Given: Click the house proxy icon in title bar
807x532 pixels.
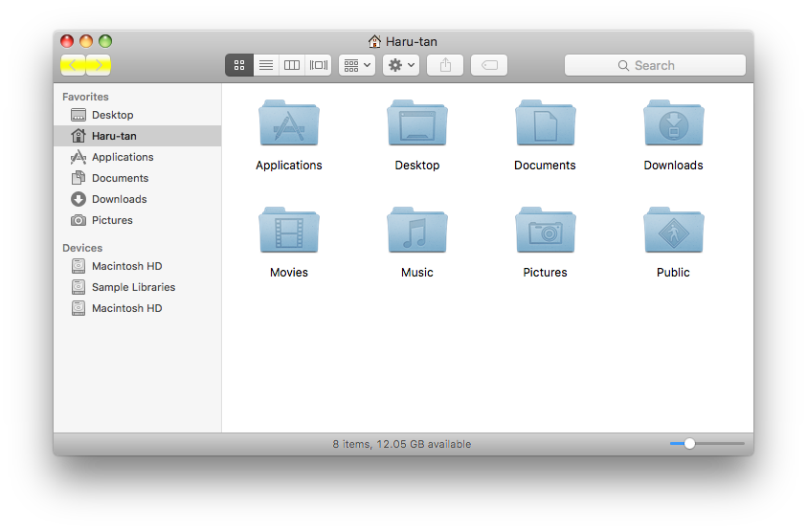Looking at the screenshot, I should click(x=374, y=41).
